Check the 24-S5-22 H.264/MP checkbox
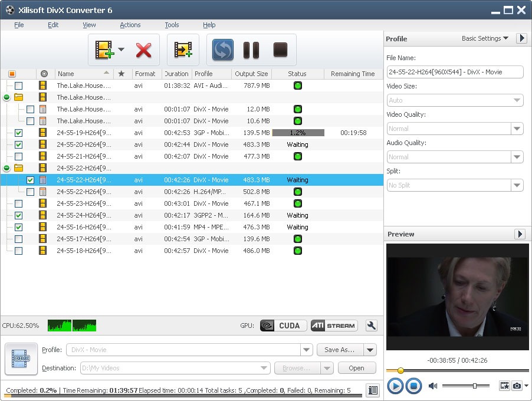Viewport: 532px width, 401px height. [x=30, y=192]
